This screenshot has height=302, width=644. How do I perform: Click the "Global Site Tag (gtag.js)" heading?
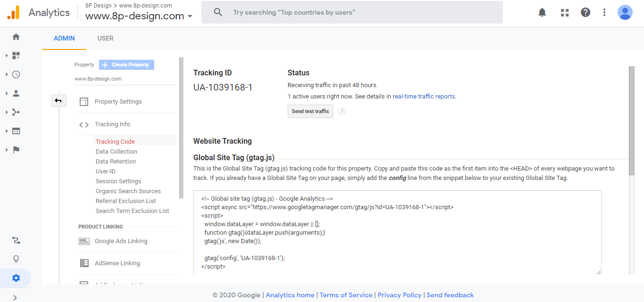pos(234,158)
